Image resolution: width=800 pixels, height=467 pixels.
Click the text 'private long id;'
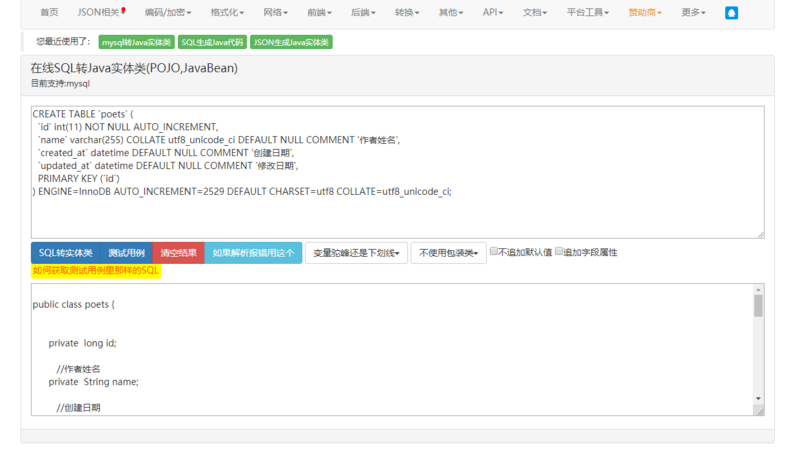[82, 343]
